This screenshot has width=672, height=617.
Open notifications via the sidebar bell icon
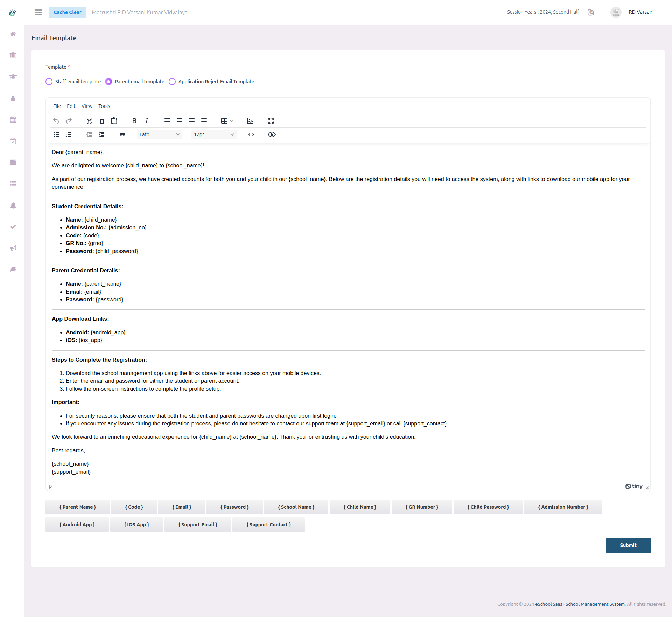pos(13,206)
